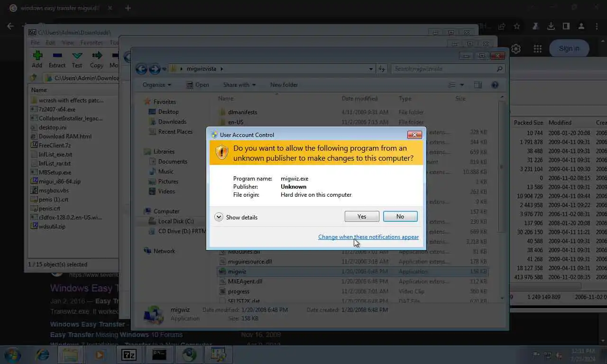Click the Refresh icon in Explorer address bar
Screen dimensions: 607x364
pyautogui.click(x=382, y=69)
